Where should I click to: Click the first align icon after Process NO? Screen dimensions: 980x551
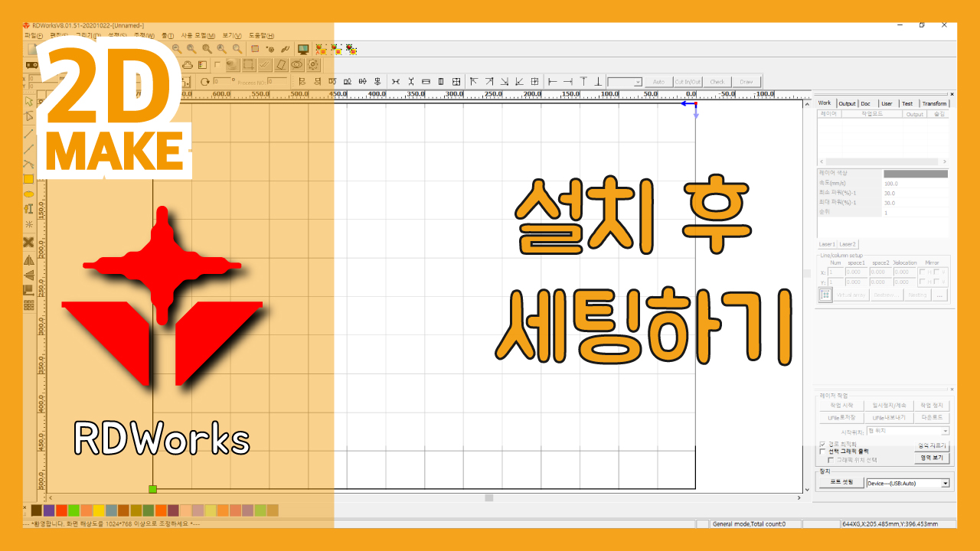pyautogui.click(x=302, y=81)
